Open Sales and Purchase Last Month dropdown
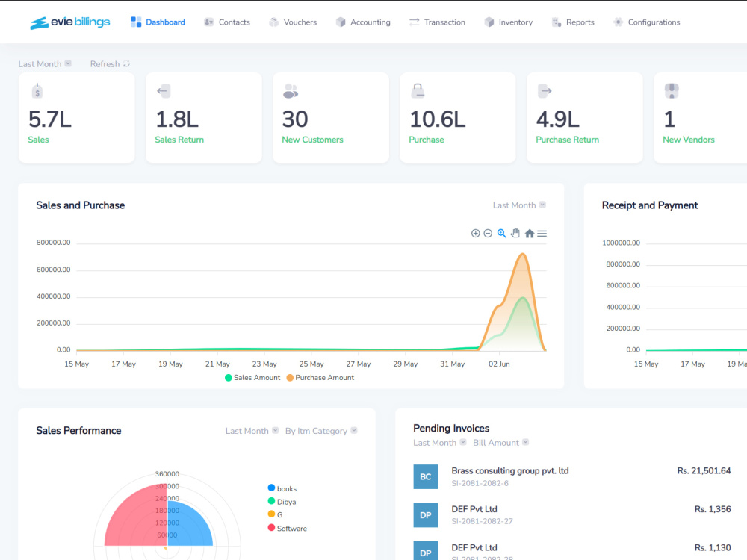 [x=519, y=205]
